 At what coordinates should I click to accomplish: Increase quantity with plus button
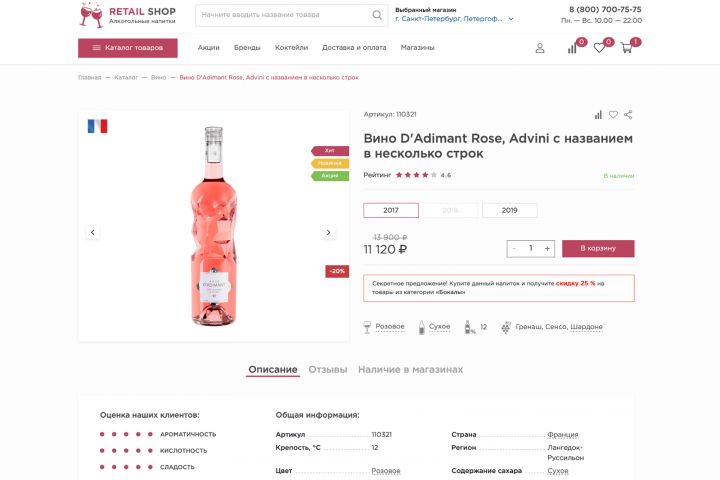[x=547, y=248]
